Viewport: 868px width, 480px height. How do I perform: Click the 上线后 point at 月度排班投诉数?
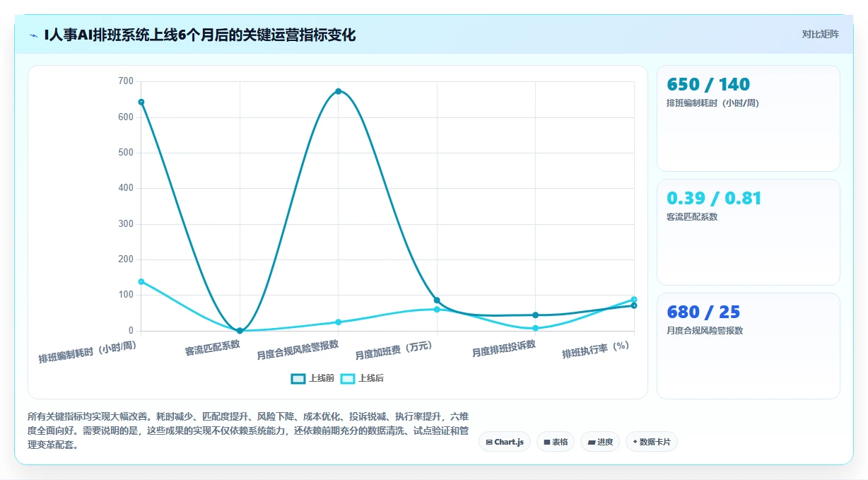(536, 328)
